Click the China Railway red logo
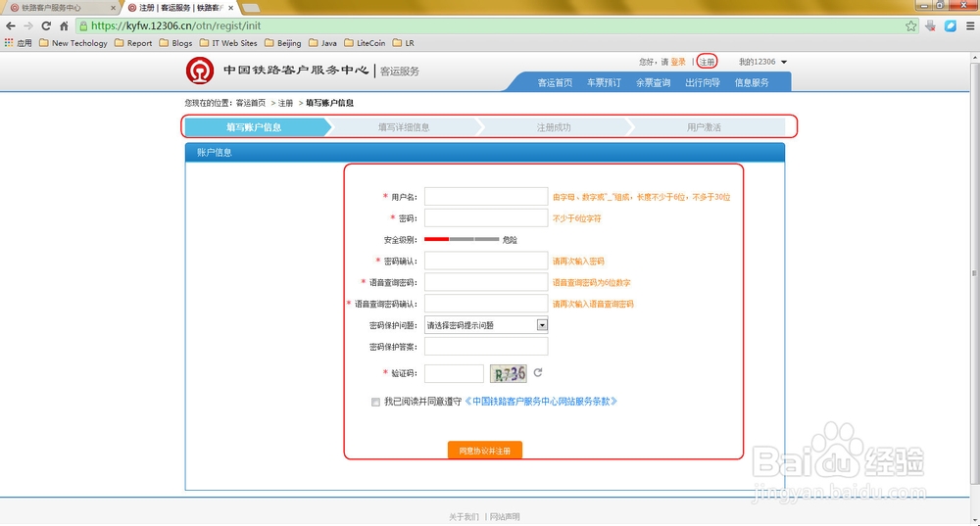This screenshot has height=526, width=980. (200, 72)
